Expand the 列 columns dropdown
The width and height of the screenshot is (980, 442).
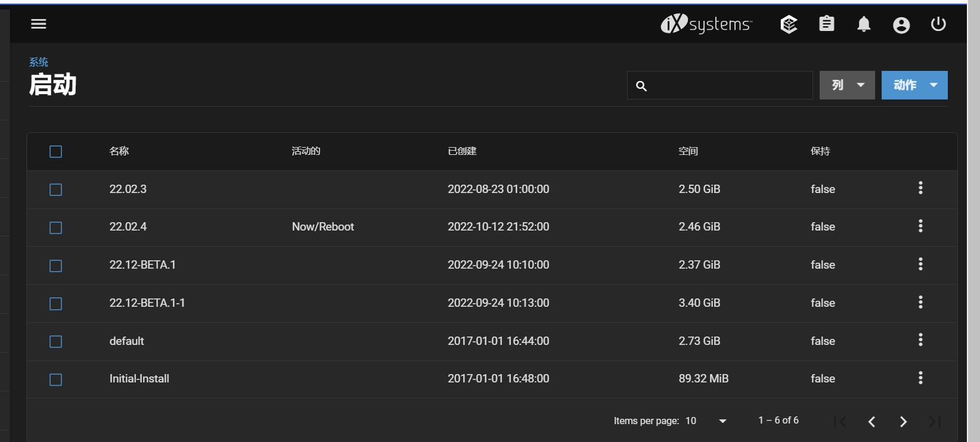[x=846, y=85]
